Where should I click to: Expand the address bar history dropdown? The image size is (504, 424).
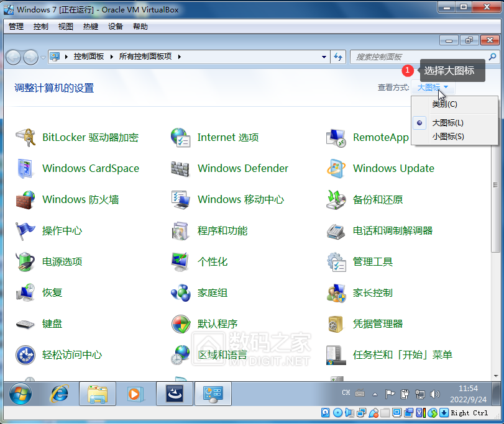(324, 57)
